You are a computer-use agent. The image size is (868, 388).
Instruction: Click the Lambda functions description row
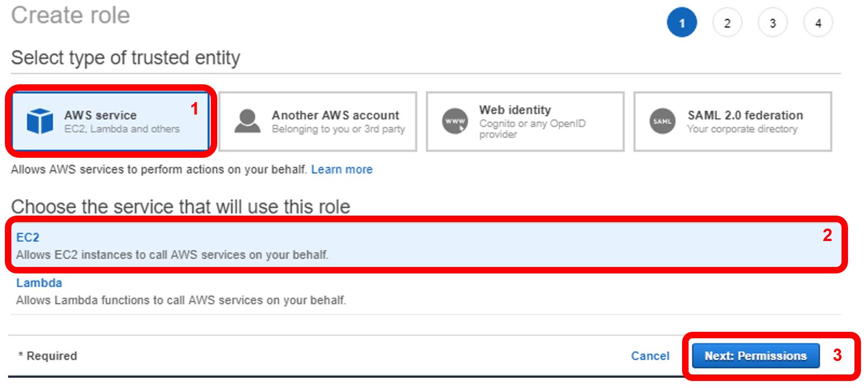pos(181,300)
